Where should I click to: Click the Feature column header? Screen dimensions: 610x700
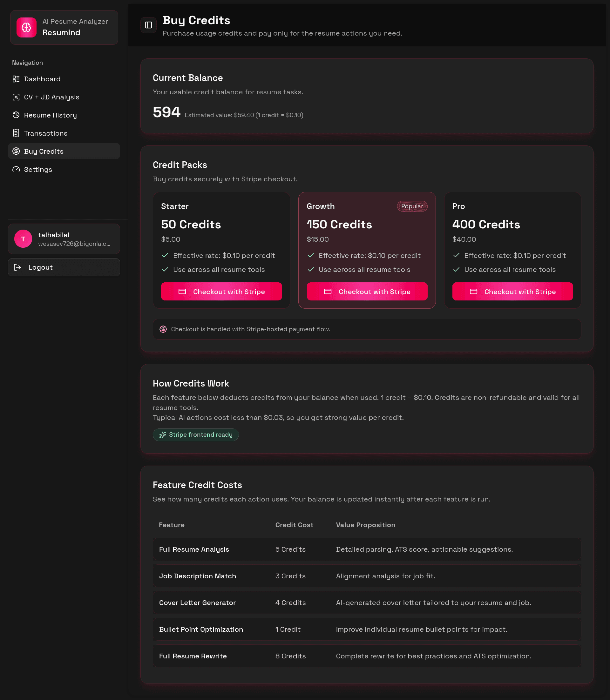[172, 525]
